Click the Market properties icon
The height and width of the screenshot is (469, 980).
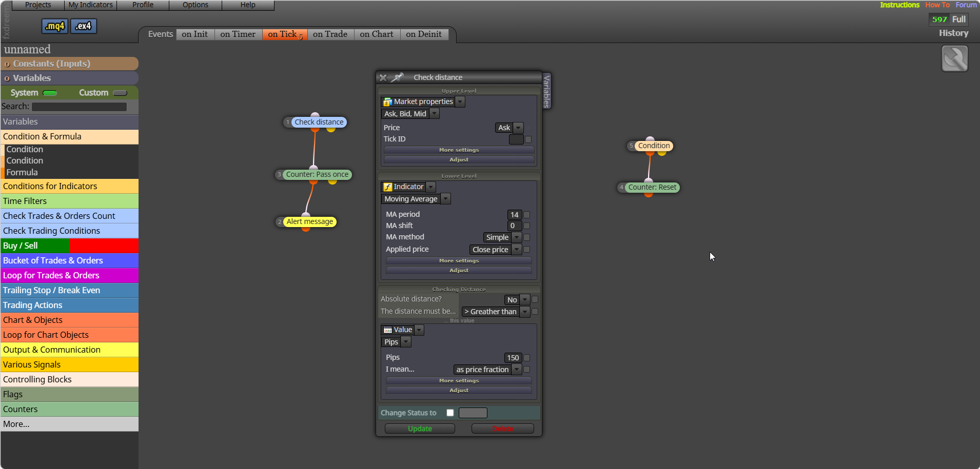pos(388,102)
